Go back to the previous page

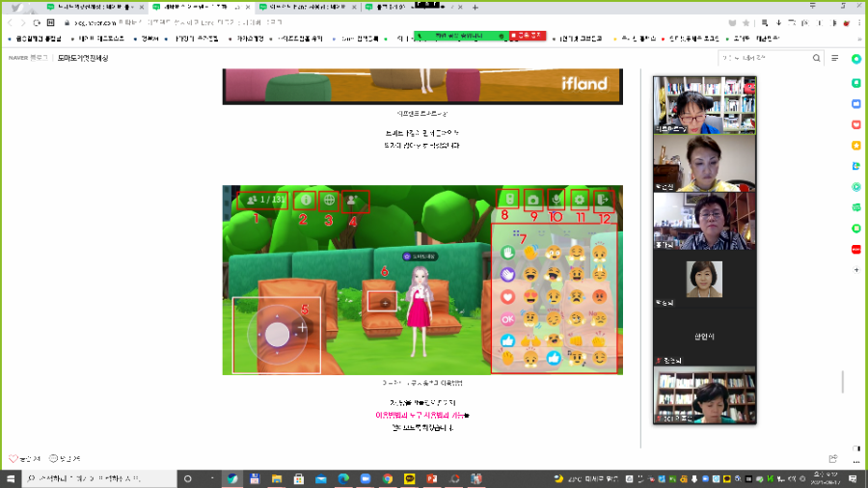pos(10,23)
